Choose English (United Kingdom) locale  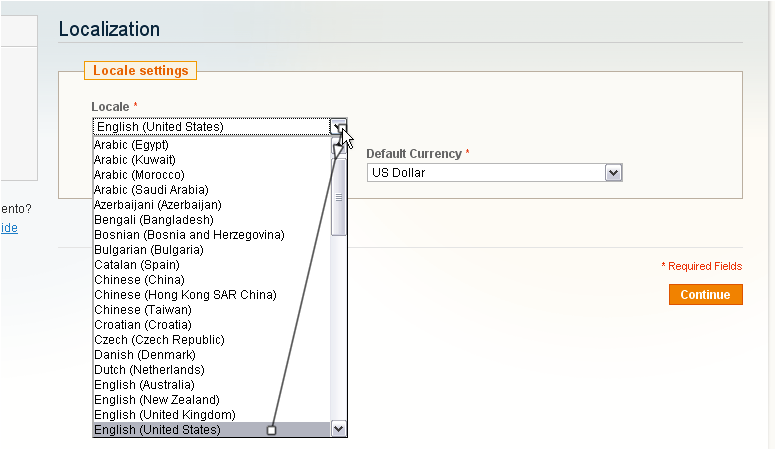coord(164,415)
